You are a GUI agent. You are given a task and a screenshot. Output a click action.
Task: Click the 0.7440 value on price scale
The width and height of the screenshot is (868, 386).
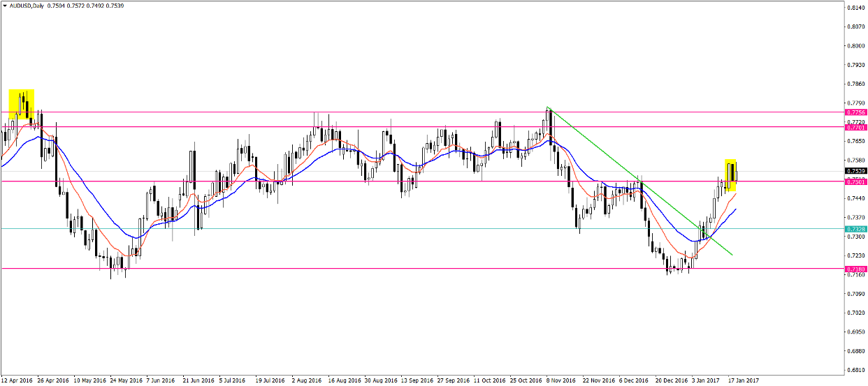[856, 198]
